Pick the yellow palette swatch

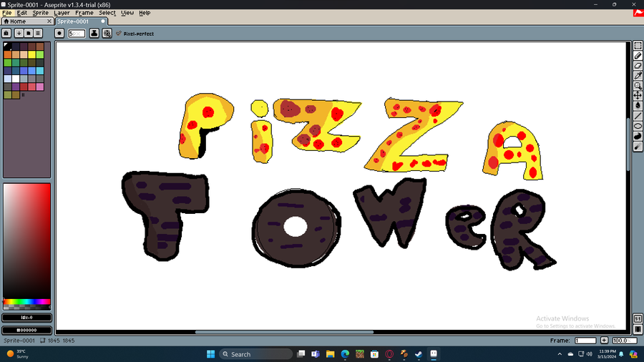coord(31,54)
